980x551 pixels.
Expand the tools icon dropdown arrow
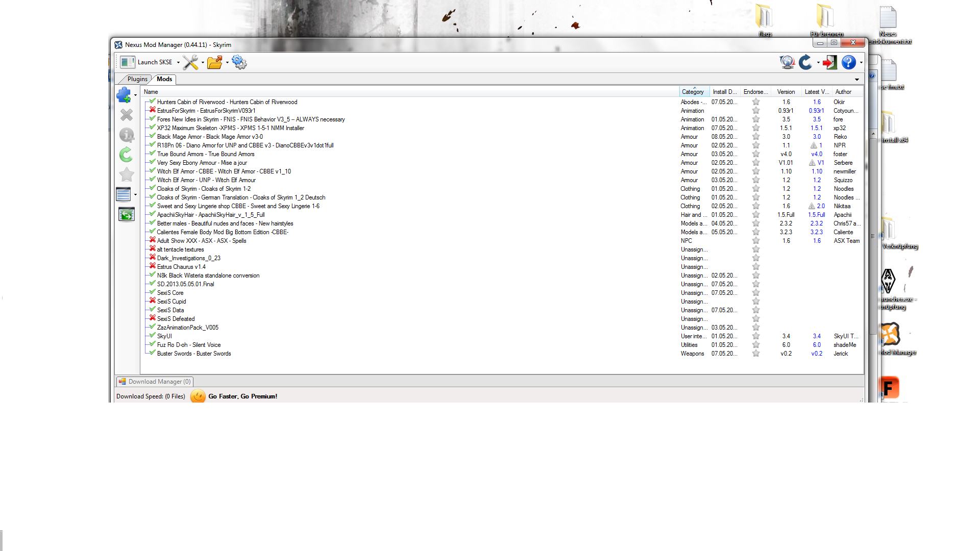point(203,63)
